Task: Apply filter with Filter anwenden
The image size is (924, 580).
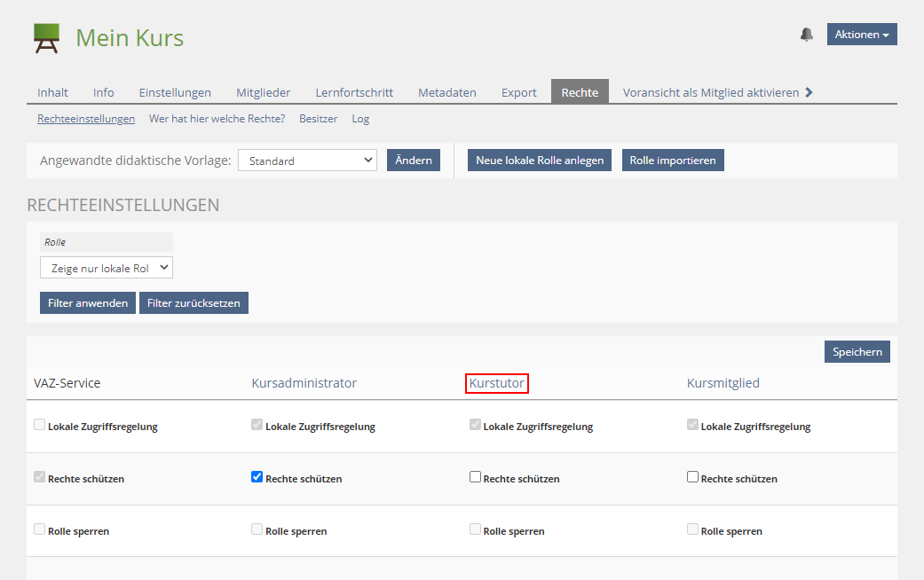Action: point(87,303)
